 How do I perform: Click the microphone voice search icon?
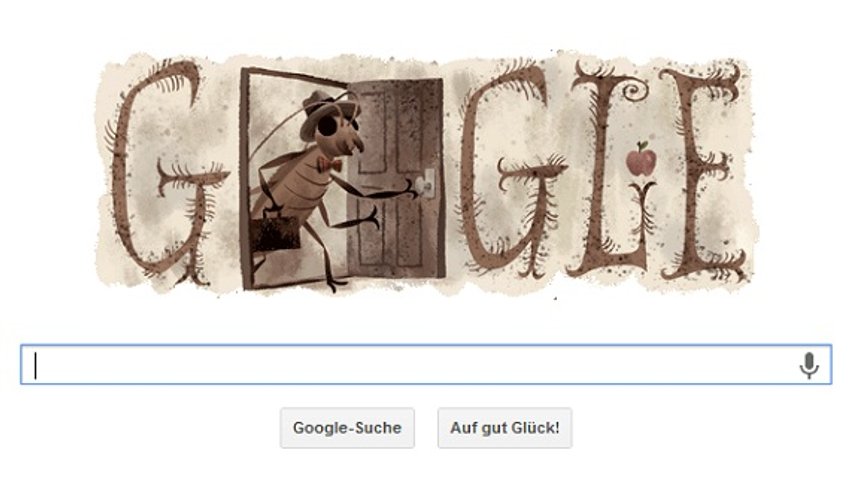click(808, 365)
